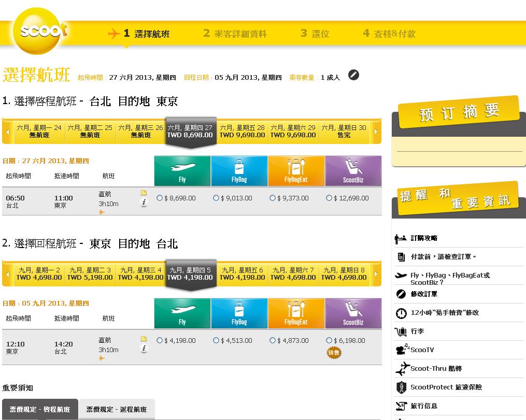Click the return FlyBag fare column header
Viewport: 526px width, 420px height.
point(239,313)
